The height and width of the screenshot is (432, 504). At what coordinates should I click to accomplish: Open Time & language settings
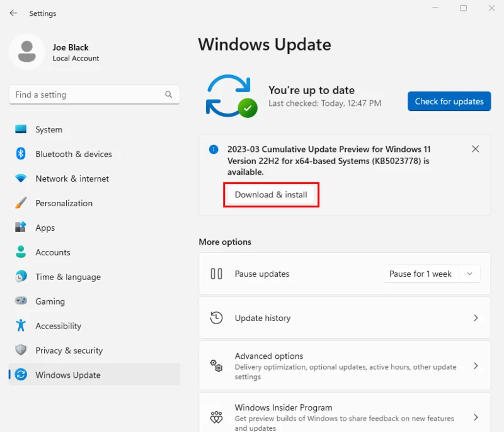[x=94, y=277]
